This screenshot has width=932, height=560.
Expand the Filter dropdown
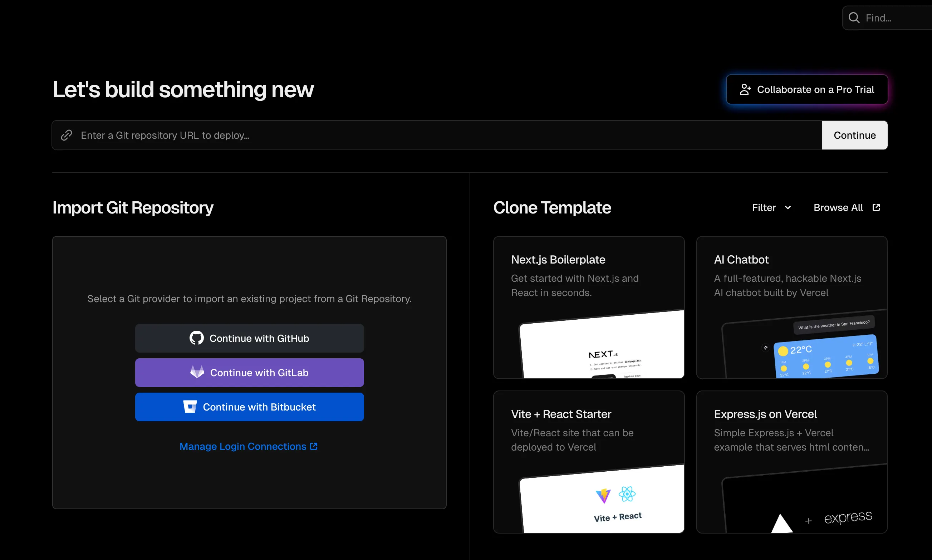pyautogui.click(x=764, y=207)
